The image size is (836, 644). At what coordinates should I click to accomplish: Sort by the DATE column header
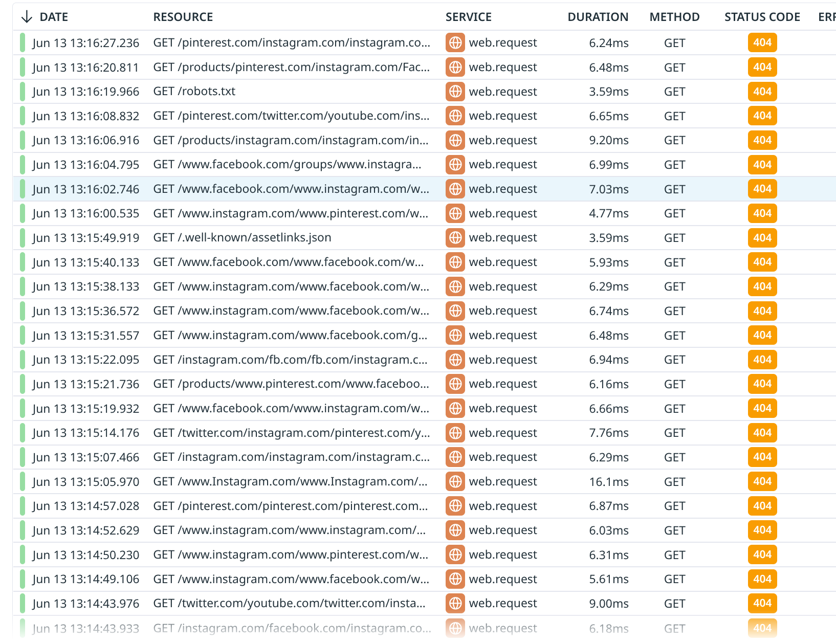(x=54, y=17)
